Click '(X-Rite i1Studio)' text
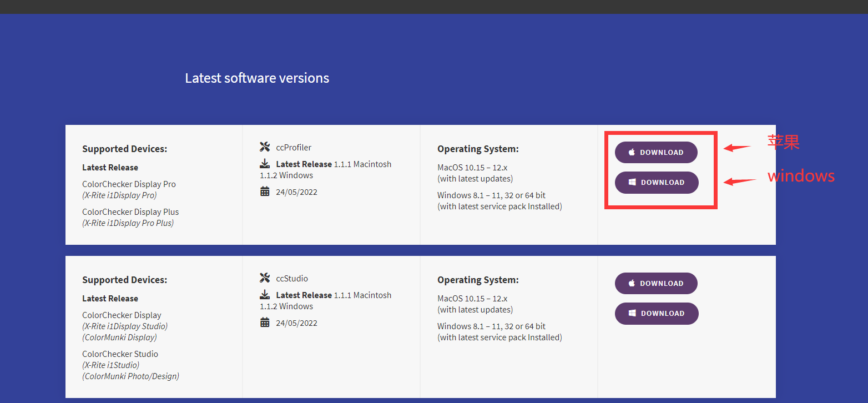 click(x=110, y=365)
